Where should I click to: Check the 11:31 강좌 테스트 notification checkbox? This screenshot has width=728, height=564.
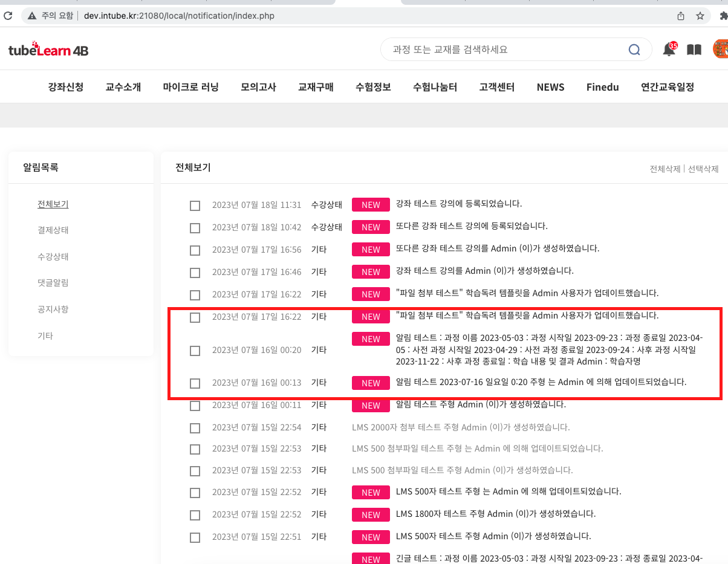[195, 206]
